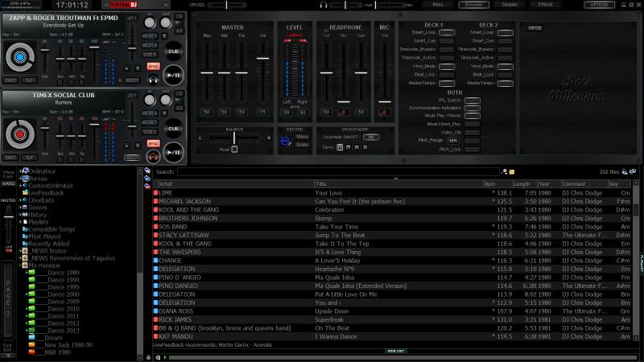This screenshot has height=362, width=644.
Task: Open the Sampler tab in top bar
Action: (510, 5)
